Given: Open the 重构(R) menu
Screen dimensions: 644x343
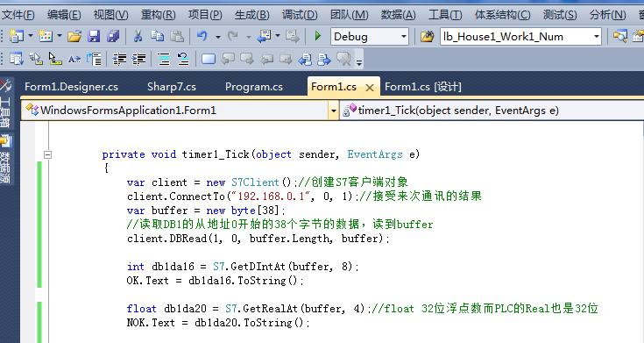Looking at the screenshot, I should [158, 15].
